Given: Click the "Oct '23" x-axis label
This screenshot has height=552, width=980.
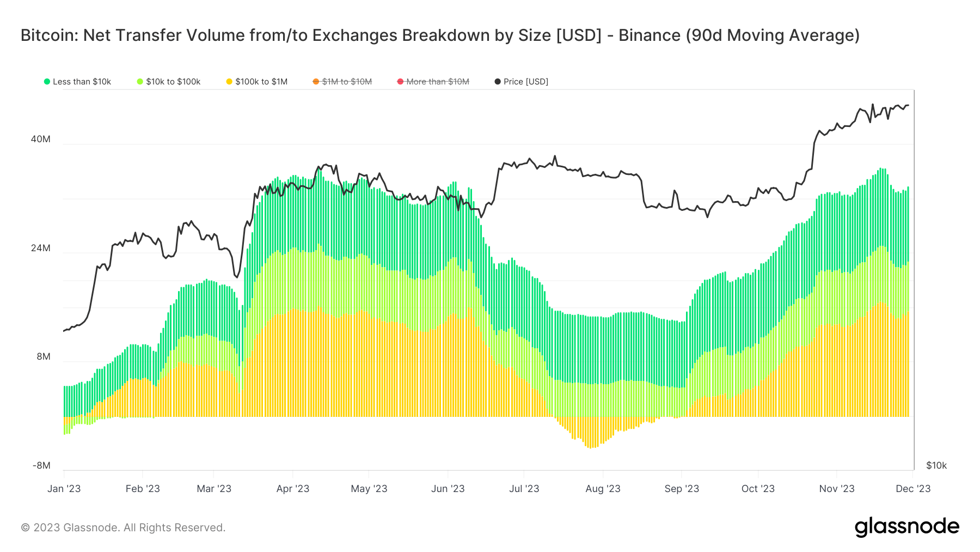Looking at the screenshot, I should (x=758, y=489).
